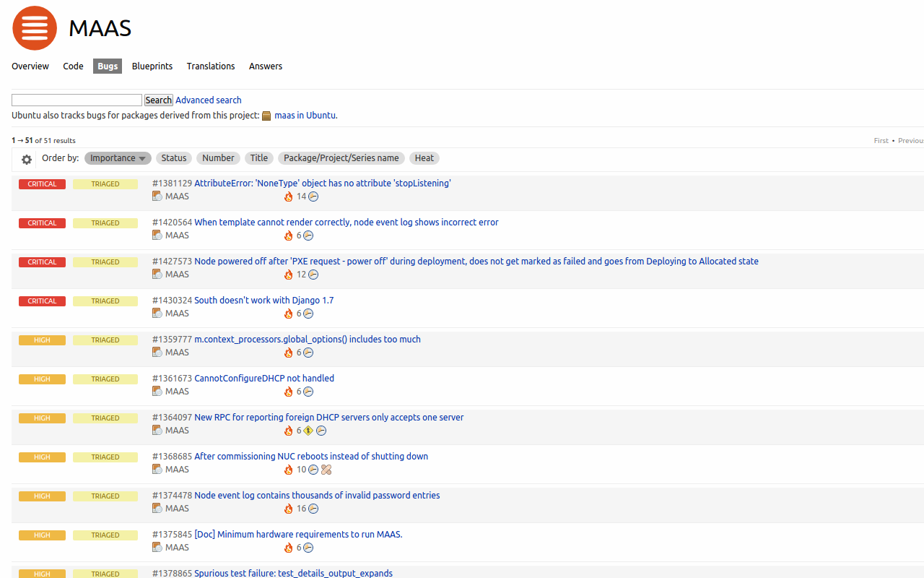Click the Search button
The height and width of the screenshot is (578, 924).
[159, 100]
